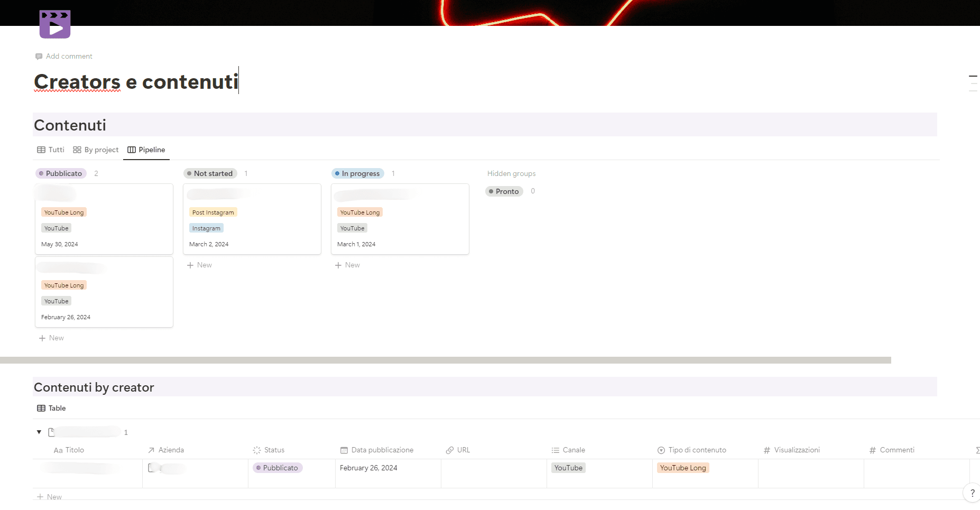Click New at the bottom of the creator table

[49, 496]
